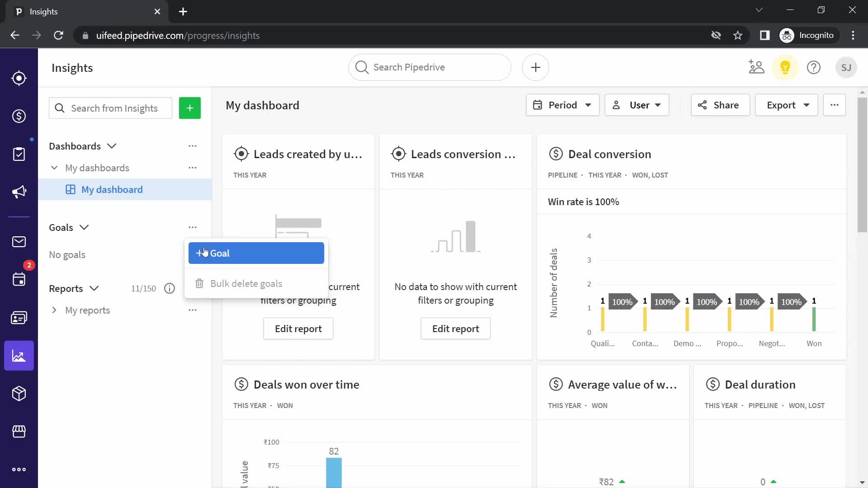Collapse the Goals section
Screen dimensions: 868x488
[x=84, y=227]
